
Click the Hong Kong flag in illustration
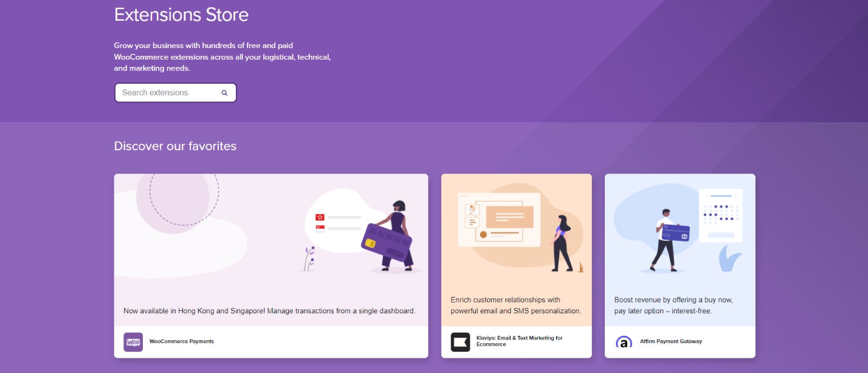click(x=320, y=217)
